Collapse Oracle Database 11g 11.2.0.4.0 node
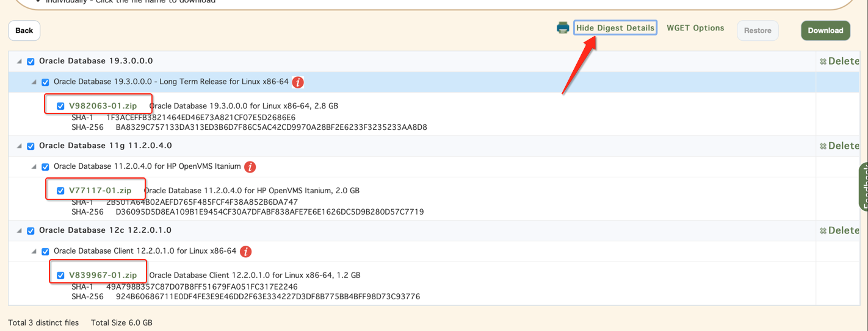This screenshot has height=331, width=868. [19, 146]
